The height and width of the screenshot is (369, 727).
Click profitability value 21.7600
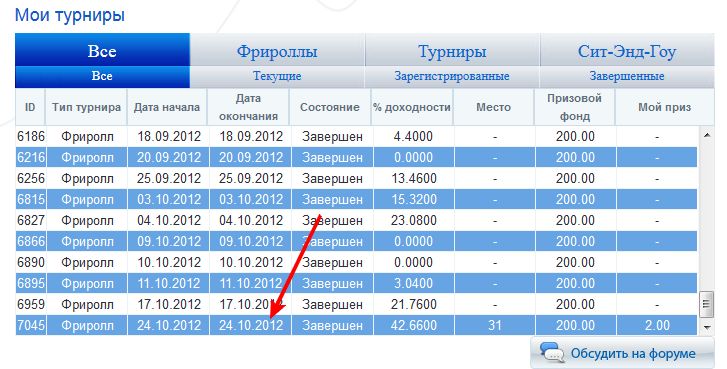[414, 304]
